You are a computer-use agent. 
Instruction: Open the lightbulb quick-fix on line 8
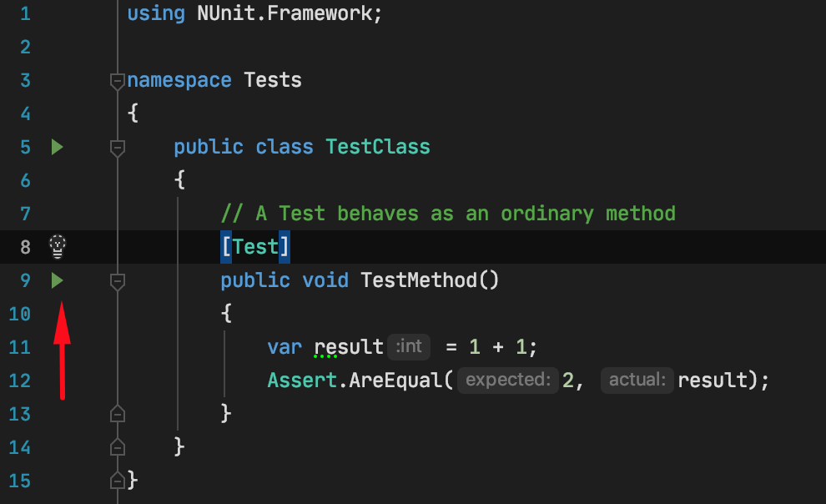pos(57,246)
